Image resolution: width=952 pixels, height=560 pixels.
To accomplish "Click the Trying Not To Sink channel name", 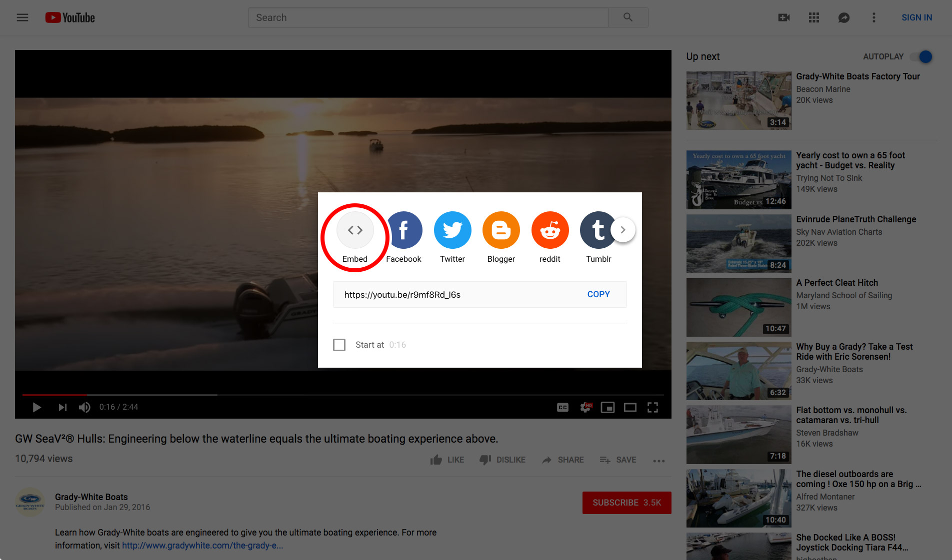I will (x=829, y=178).
